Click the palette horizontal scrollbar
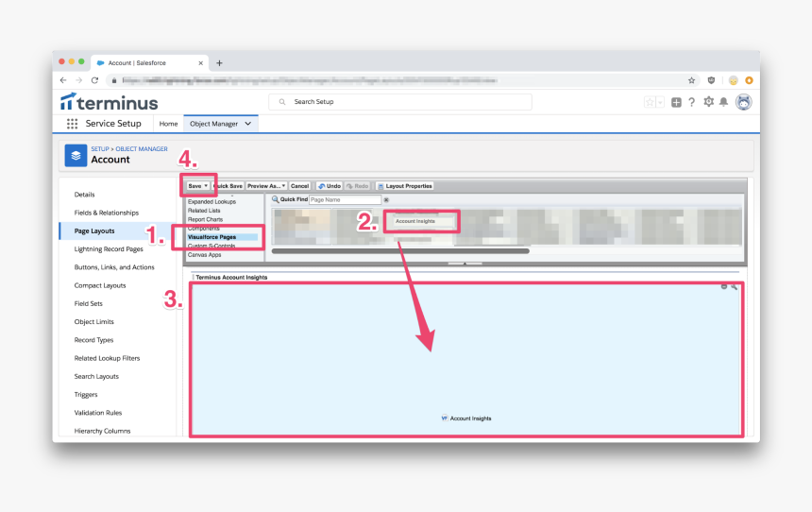 [x=400, y=251]
